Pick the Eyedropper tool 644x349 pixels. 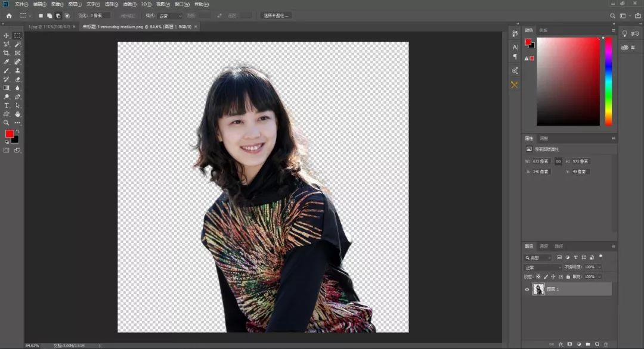[x=7, y=61]
